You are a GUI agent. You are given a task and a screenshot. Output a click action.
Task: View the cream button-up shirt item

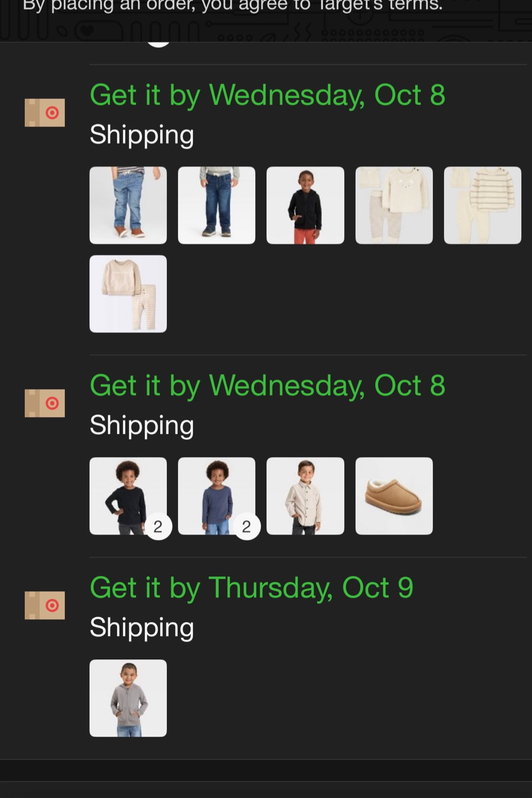(305, 496)
